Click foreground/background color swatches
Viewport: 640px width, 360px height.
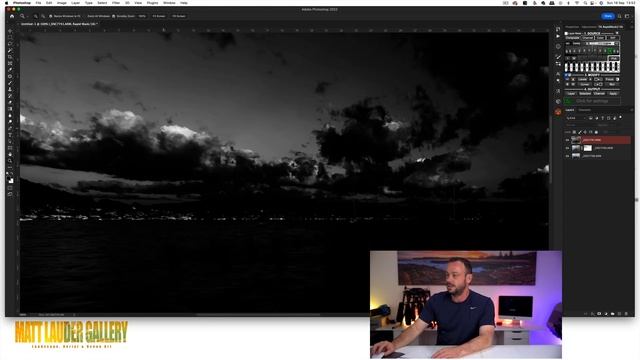point(10,180)
